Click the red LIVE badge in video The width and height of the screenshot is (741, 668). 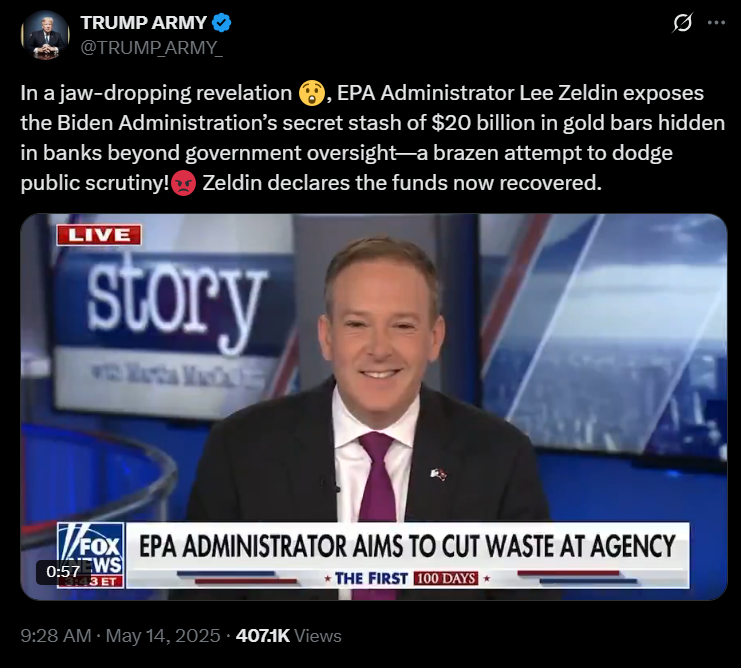pyautogui.click(x=99, y=235)
